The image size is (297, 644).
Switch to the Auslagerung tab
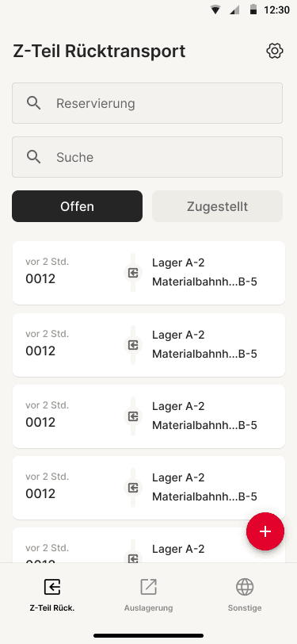click(149, 595)
